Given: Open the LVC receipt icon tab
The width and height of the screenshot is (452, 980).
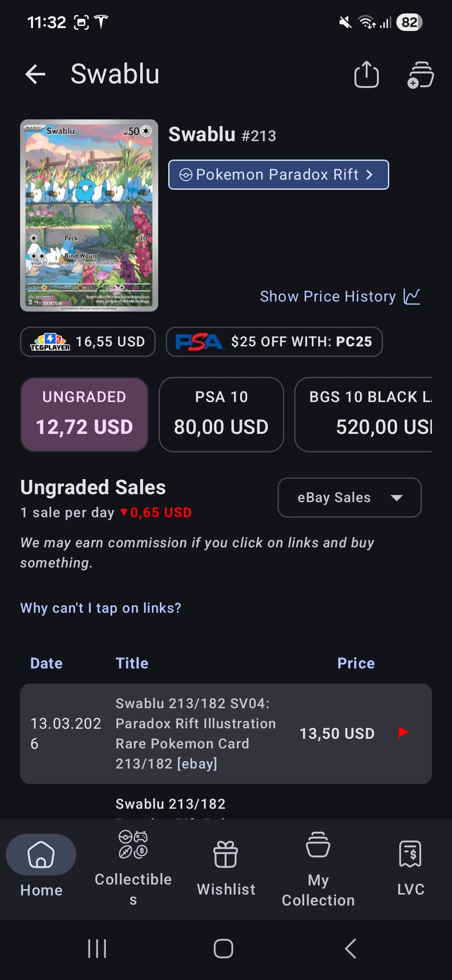Looking at the screenshot, I should 410,854.
